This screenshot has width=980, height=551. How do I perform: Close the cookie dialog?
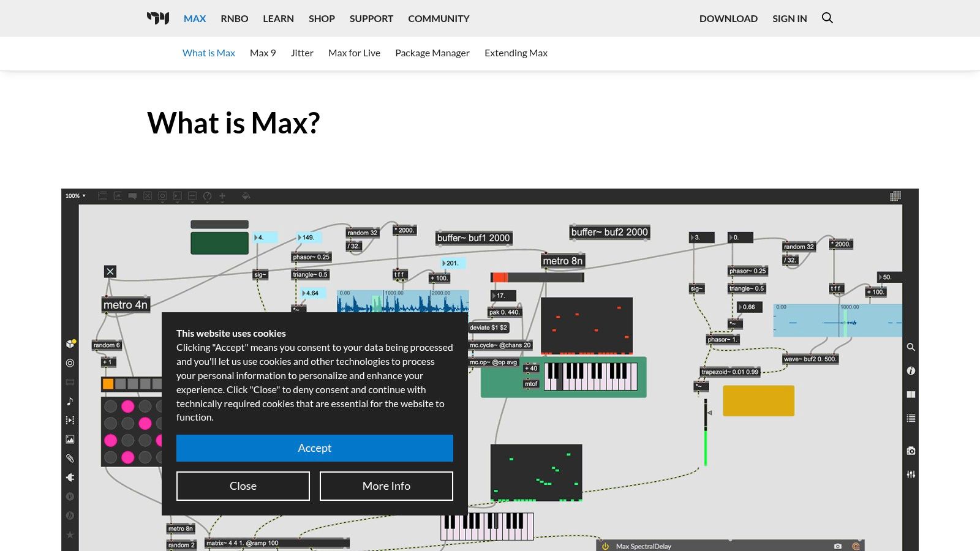[x=243, y=486]
